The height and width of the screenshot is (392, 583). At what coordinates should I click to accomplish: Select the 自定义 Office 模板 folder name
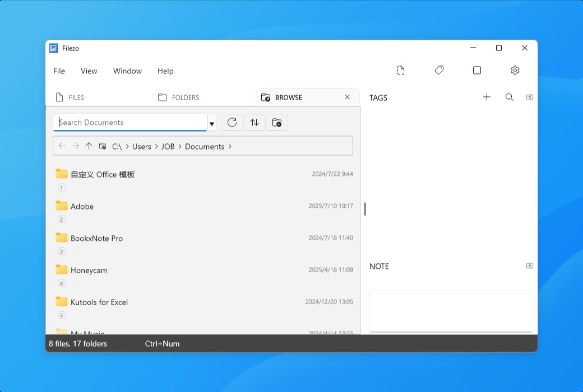pyautogui.click(x=103, y=175)
